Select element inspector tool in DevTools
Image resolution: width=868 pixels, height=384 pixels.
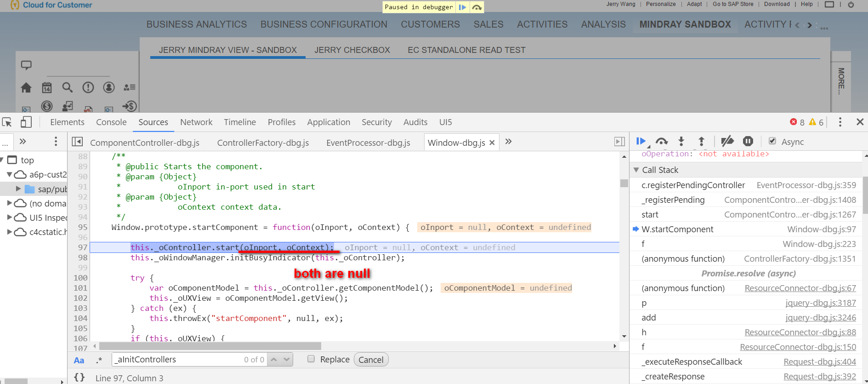pos(7,122)
